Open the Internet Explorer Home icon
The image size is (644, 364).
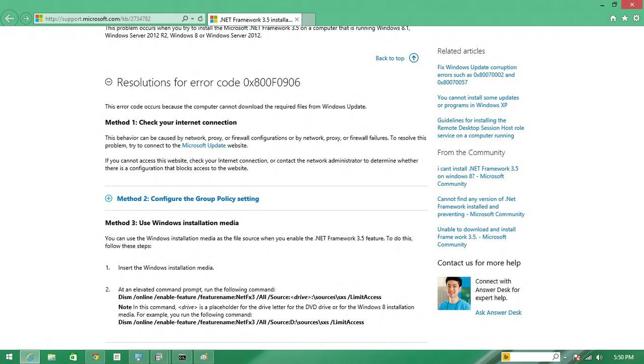613,18
